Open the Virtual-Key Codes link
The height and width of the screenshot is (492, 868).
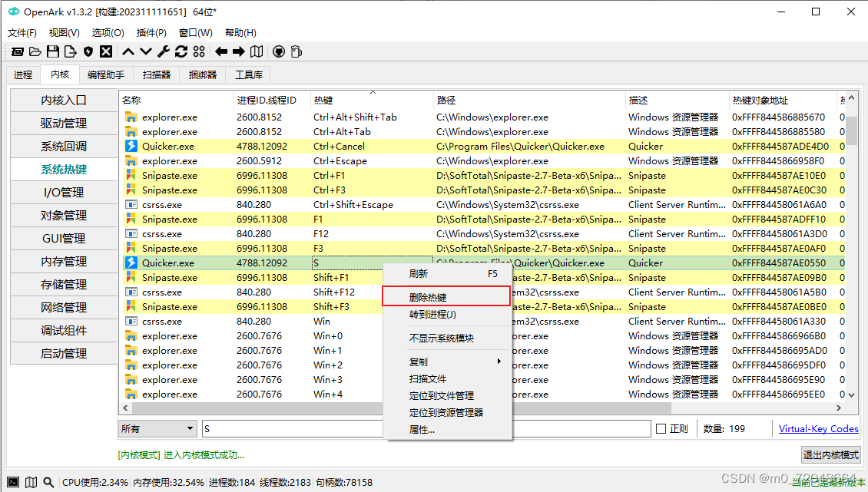point(818,428)
